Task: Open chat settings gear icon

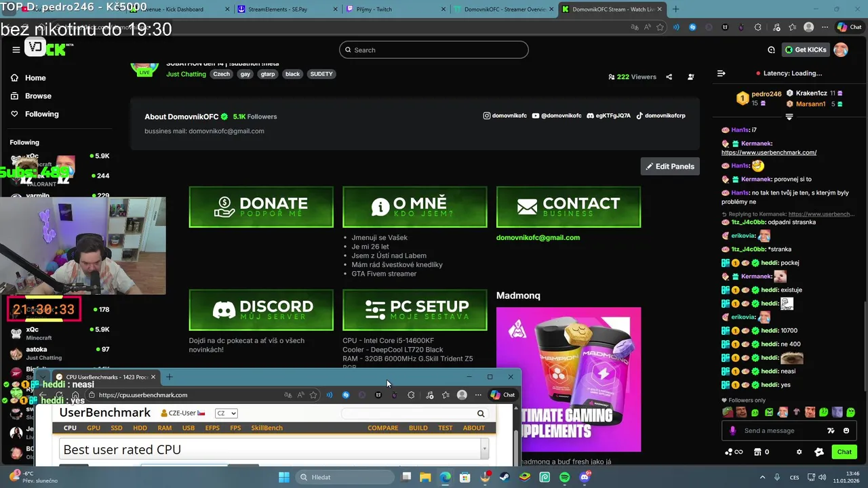Action: [799, 452]
